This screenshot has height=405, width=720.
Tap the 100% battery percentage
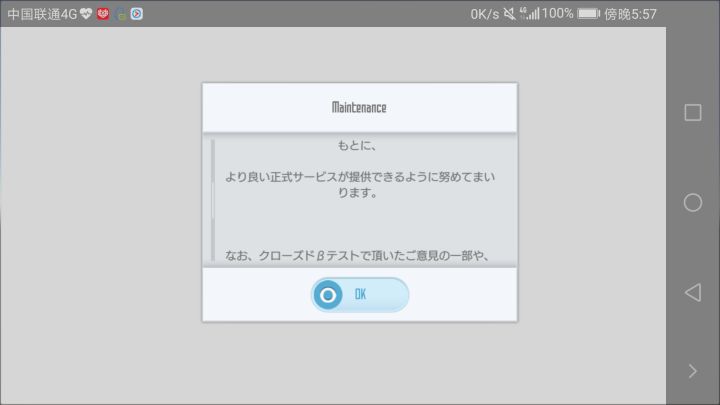coord(557,14)
